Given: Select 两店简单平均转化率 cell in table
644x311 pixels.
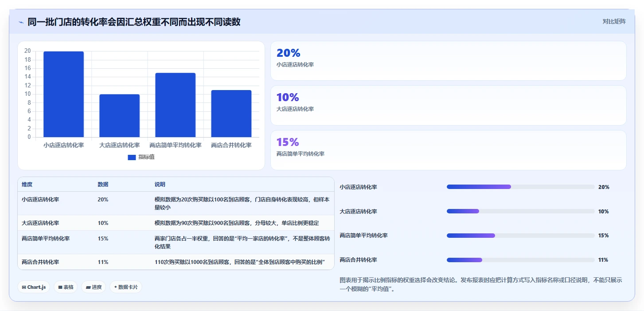Looking at the screenshot, I should [x=46, y=239].
